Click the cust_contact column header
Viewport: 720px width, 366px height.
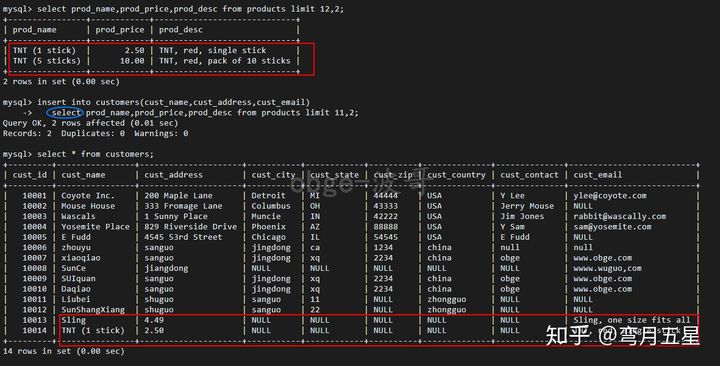click(529, 175)
